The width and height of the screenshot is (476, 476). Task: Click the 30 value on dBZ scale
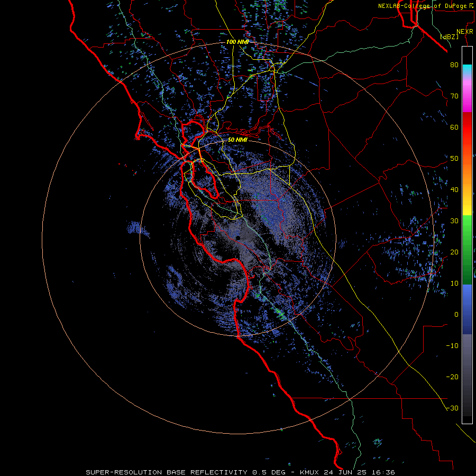454,221
